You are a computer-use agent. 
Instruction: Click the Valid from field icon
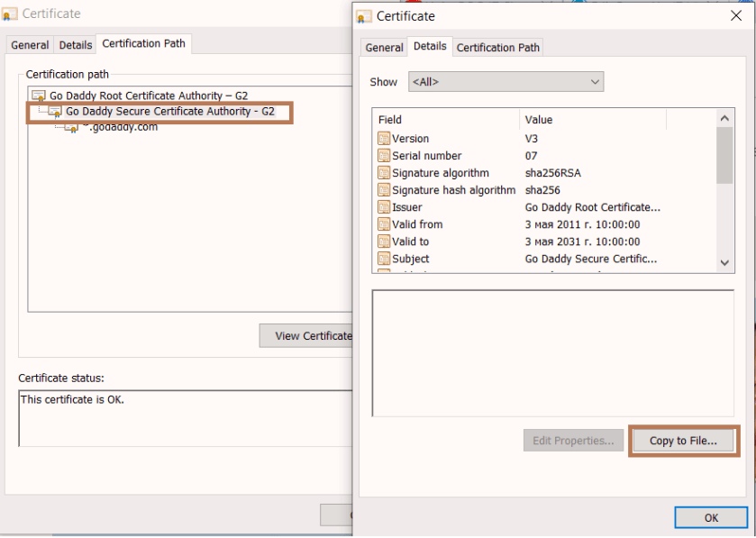tap(382, 223)
